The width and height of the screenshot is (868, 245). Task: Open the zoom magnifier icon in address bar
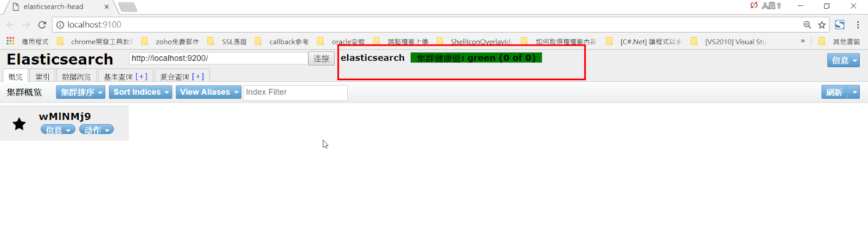[807, 25]
